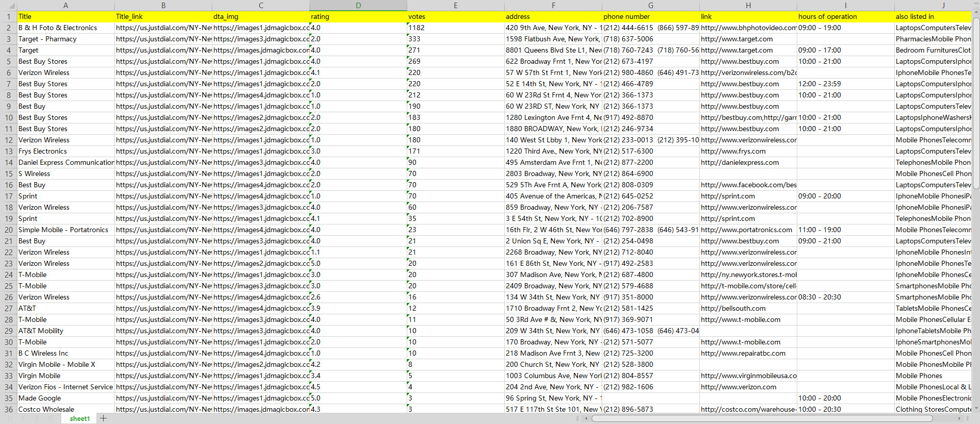Switch to the sheet1 tab

[80, 418]
